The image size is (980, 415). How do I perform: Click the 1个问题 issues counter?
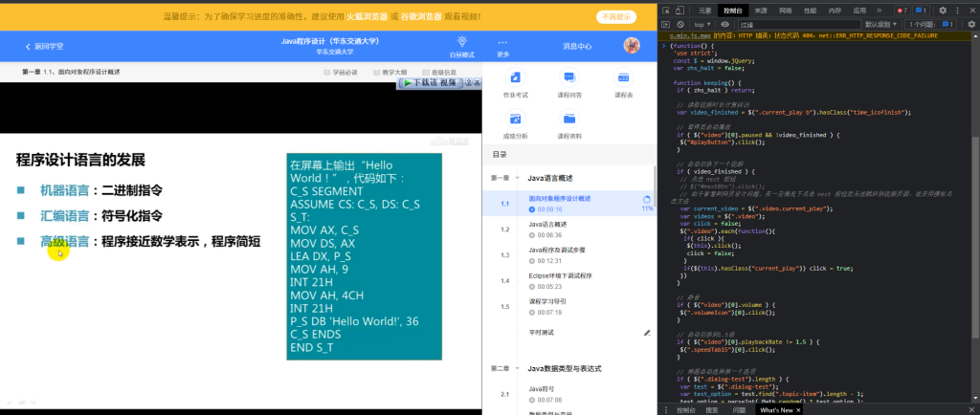(929, 24)
